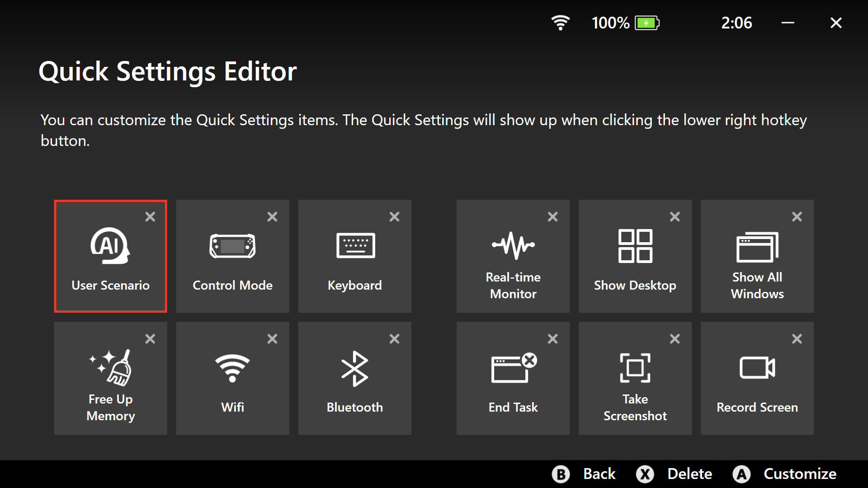Open the Real-time Monitor tile

513,256
